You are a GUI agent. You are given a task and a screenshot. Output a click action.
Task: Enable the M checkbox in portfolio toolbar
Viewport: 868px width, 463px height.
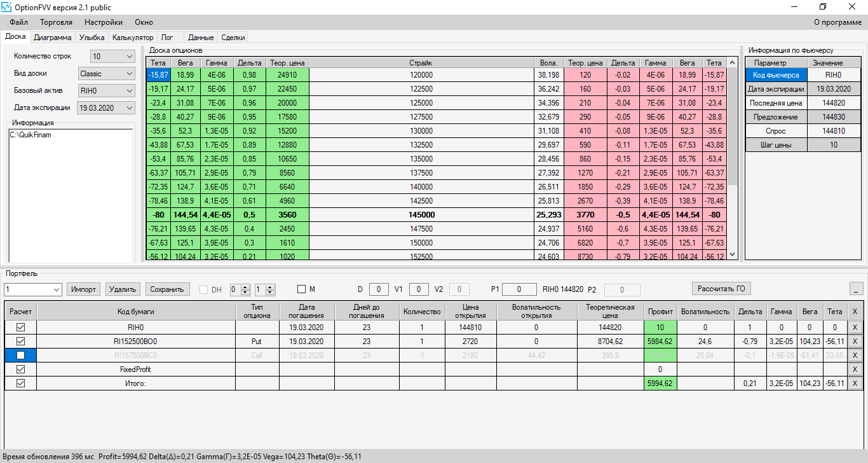(302, 289)
